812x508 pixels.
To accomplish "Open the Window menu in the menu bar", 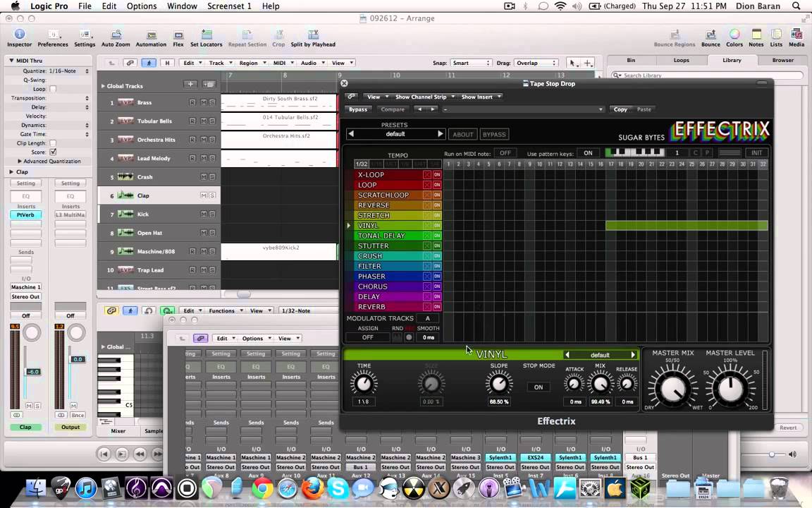I will tap(182, 6).
